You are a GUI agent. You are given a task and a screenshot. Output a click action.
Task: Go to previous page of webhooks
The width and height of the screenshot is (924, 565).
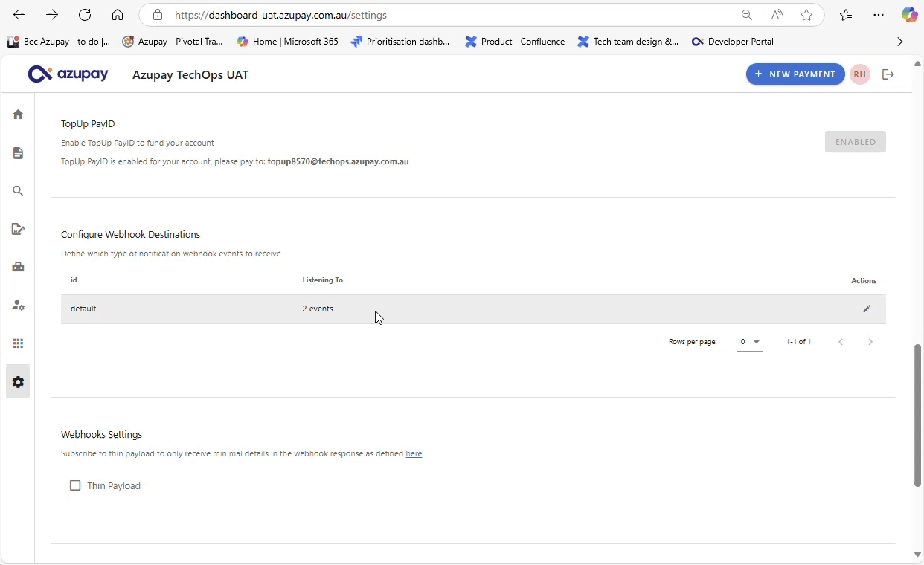pyautogui.click(x=841, y=342)
